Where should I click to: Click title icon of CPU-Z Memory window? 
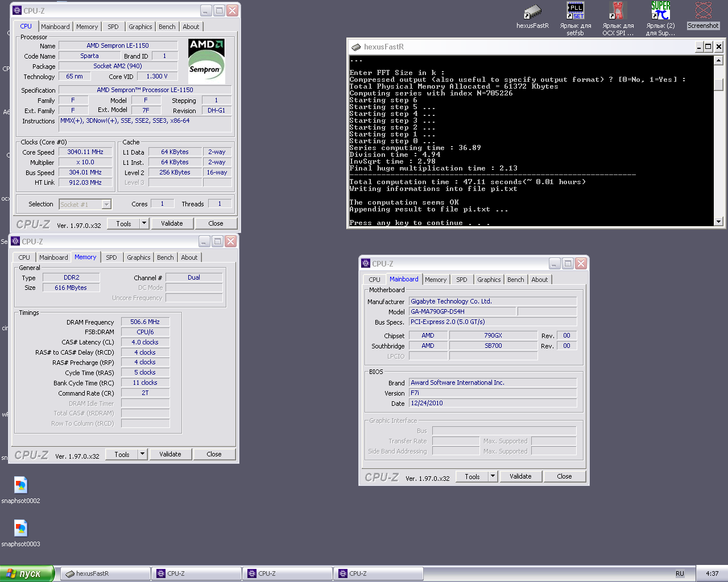(x=15, y=241)
